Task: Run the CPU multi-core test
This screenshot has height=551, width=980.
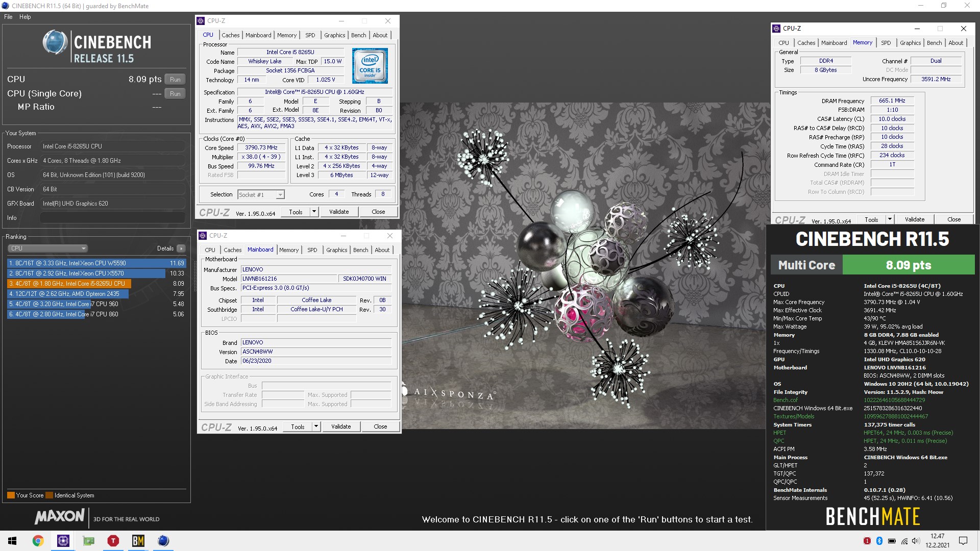Action: pos(175,80)
